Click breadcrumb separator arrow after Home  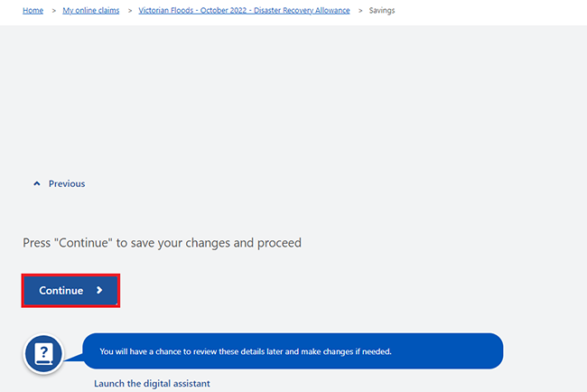53,11
